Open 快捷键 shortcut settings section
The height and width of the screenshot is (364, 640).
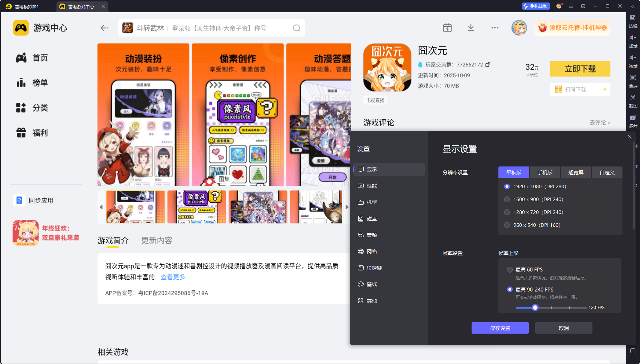tap(389, 268)
